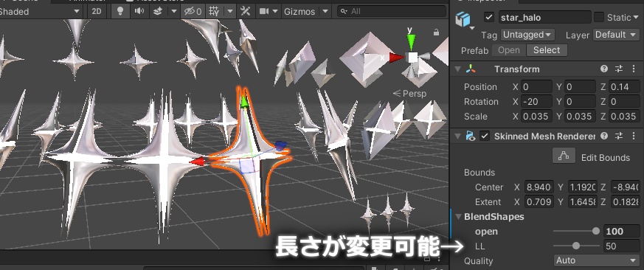
Task: Edit Rotation X value -20
Action: pos(536,102)
